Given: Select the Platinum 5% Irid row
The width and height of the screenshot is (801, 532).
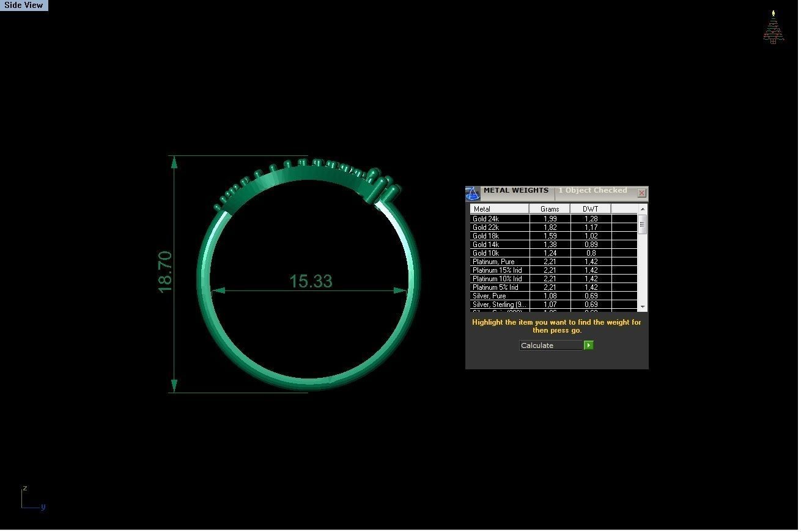Looking at the screenshot, I should 554,287.
